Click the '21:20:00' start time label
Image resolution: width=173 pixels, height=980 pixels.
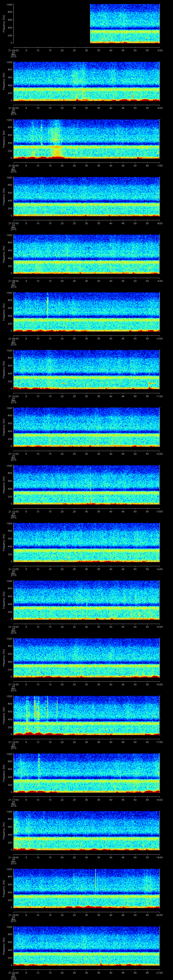point(13,972)
